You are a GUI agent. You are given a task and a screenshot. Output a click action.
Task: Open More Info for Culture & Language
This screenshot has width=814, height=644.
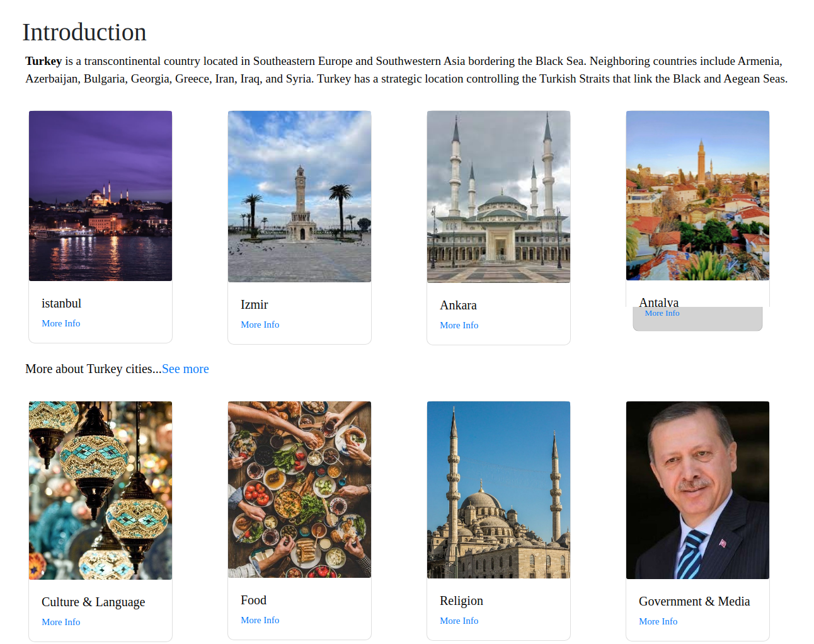coord(60,622)
